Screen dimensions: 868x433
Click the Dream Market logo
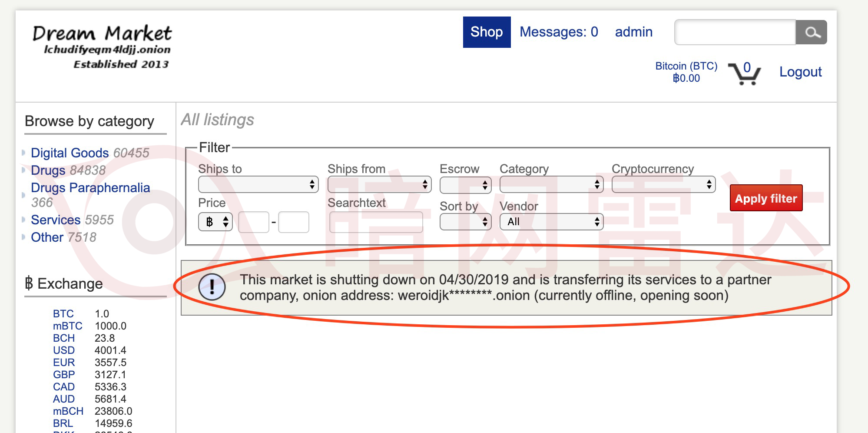(102, 46)
